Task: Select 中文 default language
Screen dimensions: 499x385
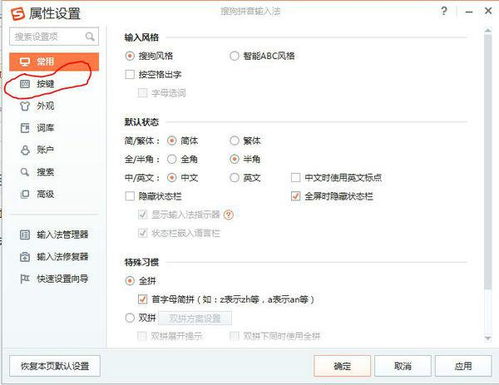Action: [172, 178]
